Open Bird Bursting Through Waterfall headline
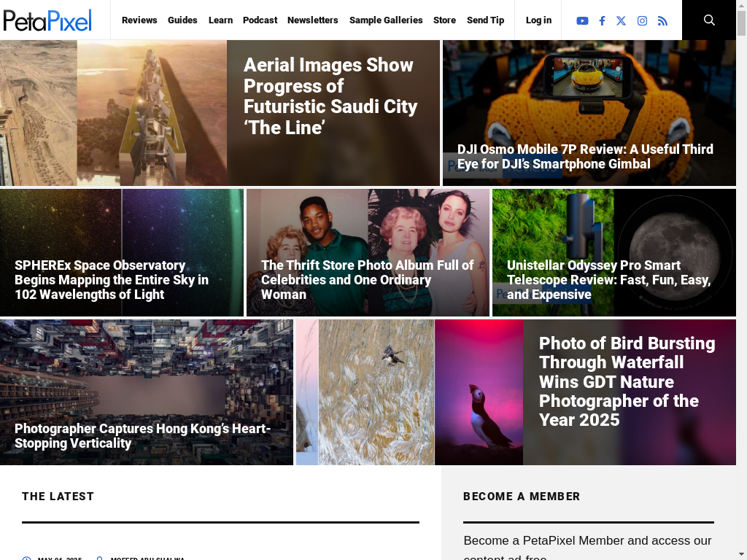 [627, 381]
